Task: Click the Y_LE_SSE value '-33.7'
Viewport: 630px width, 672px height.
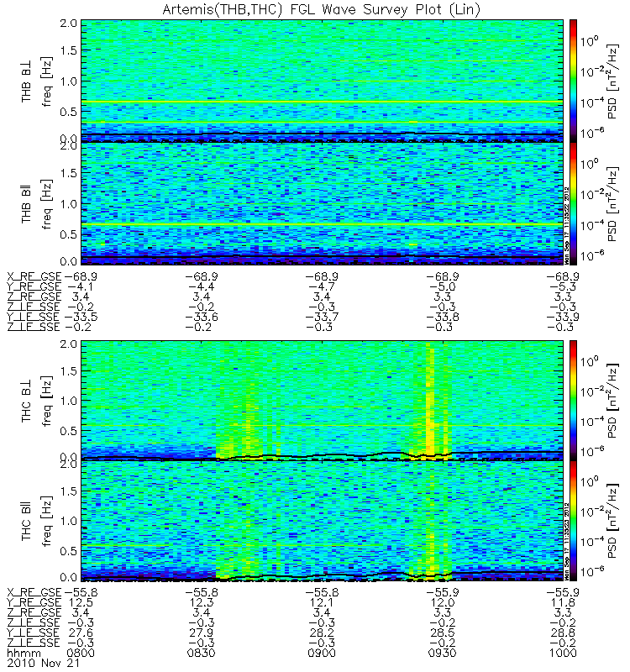Action: pyautogui.click(x=322, y=318)
